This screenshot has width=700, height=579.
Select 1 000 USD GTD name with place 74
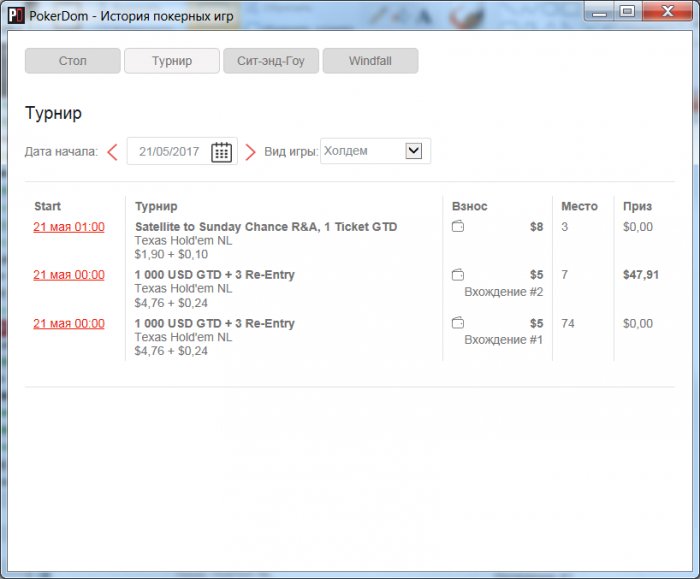click(x=215, y=323)
